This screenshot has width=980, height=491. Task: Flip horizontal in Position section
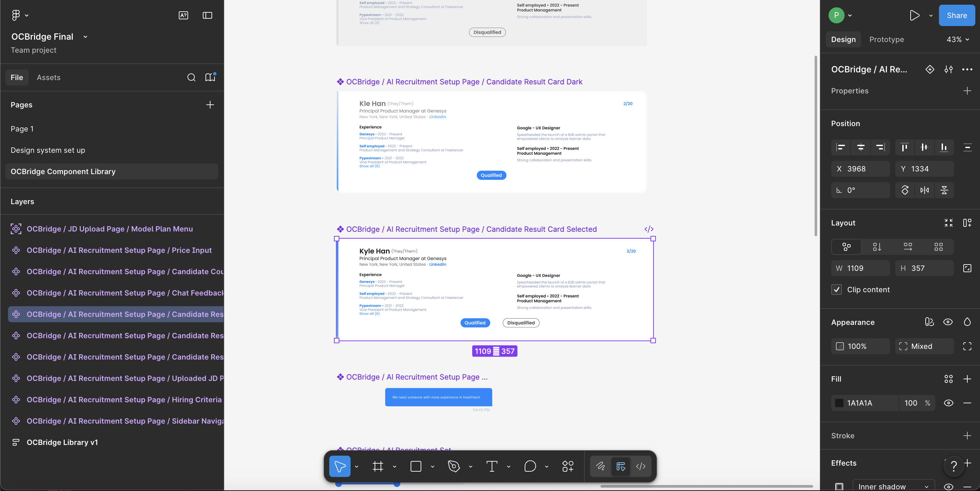(x=924, y=190)
